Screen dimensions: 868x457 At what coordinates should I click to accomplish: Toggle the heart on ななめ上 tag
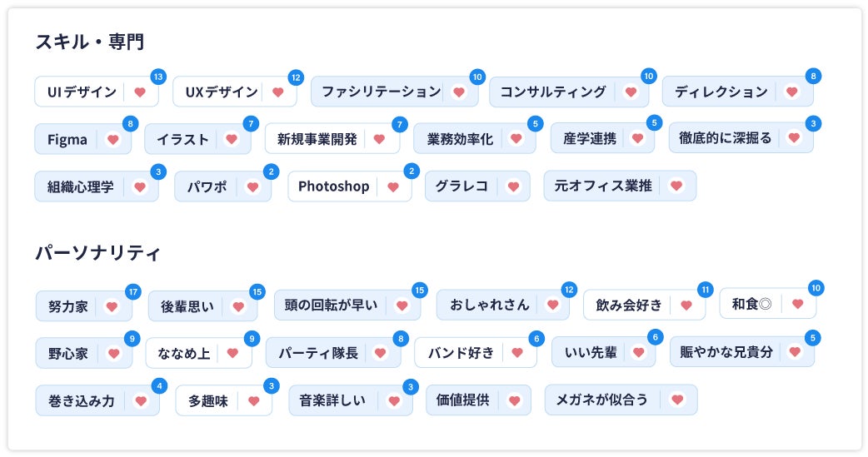(x=233, y=353)
